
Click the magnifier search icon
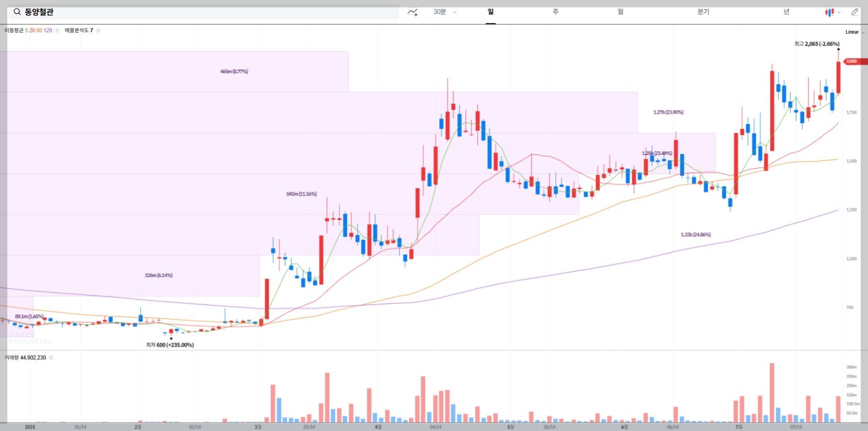pos(17,12)
